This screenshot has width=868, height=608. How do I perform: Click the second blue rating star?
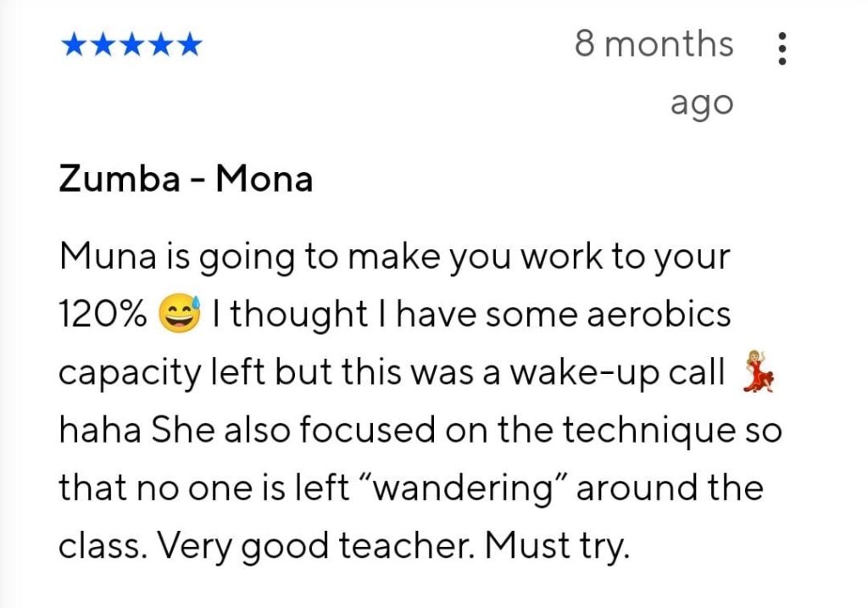103,44
